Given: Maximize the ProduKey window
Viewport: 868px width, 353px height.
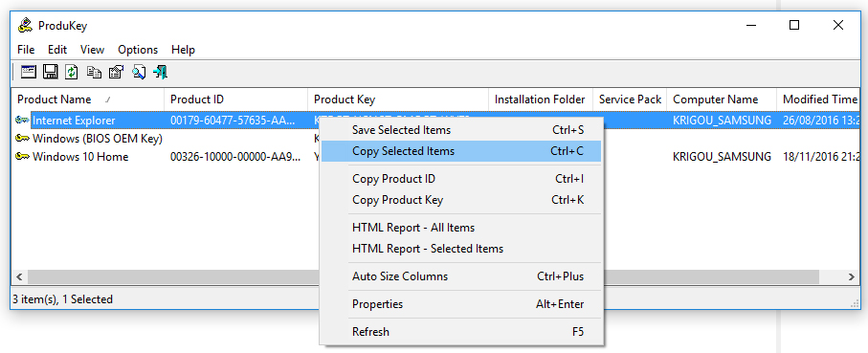Looking at the screenshot, I should tap(794, 25).
